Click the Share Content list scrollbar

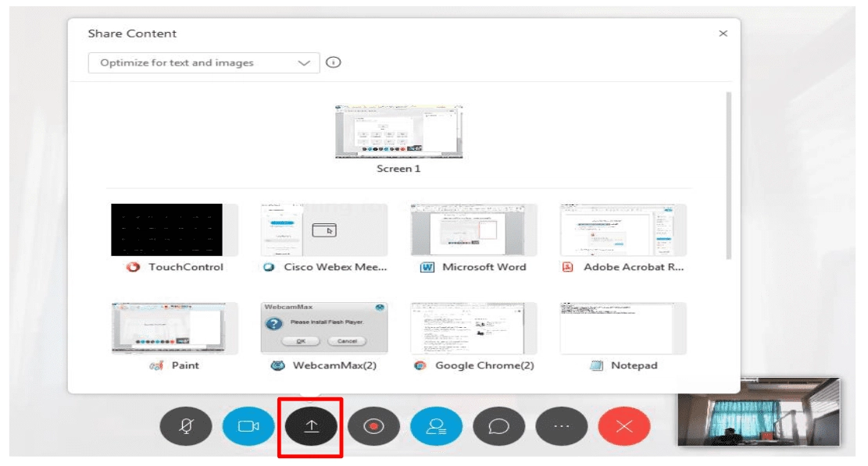tap(728, 176)
